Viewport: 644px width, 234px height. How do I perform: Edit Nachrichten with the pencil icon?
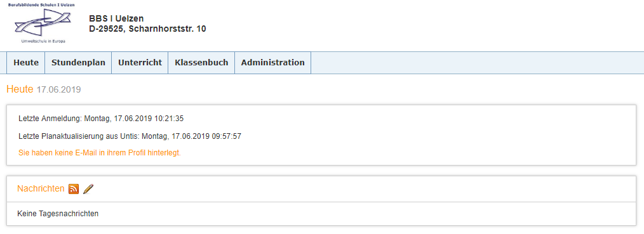[x=88, y=189]
